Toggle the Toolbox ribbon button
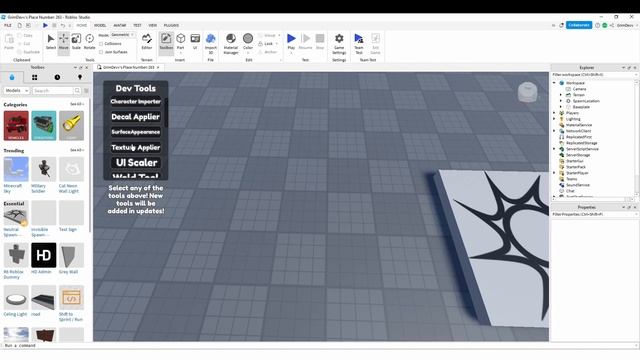The image size is (640, 360). [x=166, y=42]
